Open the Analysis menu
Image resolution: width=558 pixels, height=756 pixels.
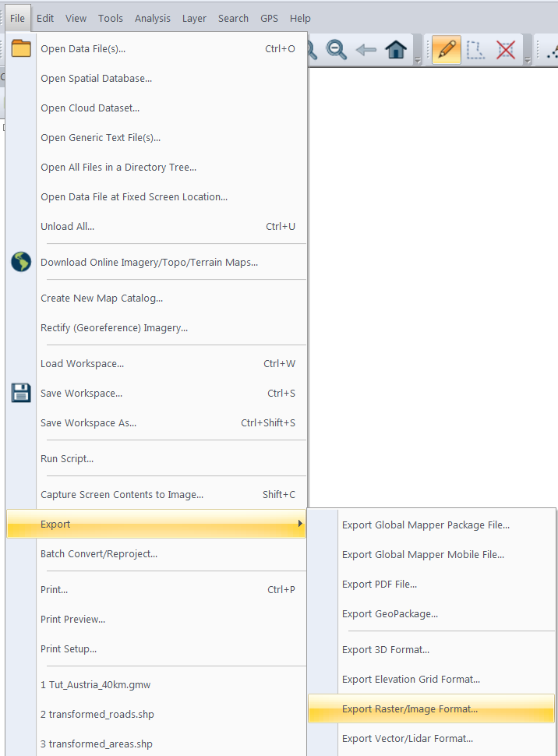[x=152, y=18]
